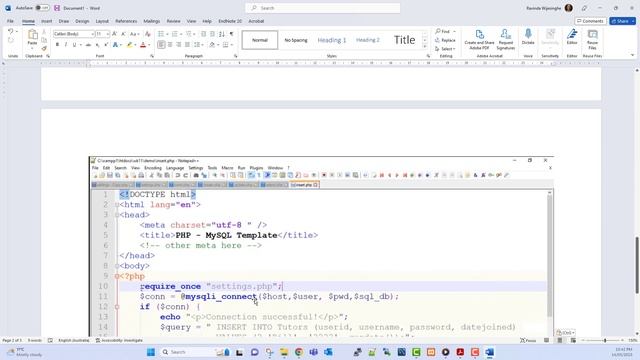Screen dimensions: 640x360
Task: Click the Format Painter brush icon
Action: pyautogui.click(x=44, y=49)
